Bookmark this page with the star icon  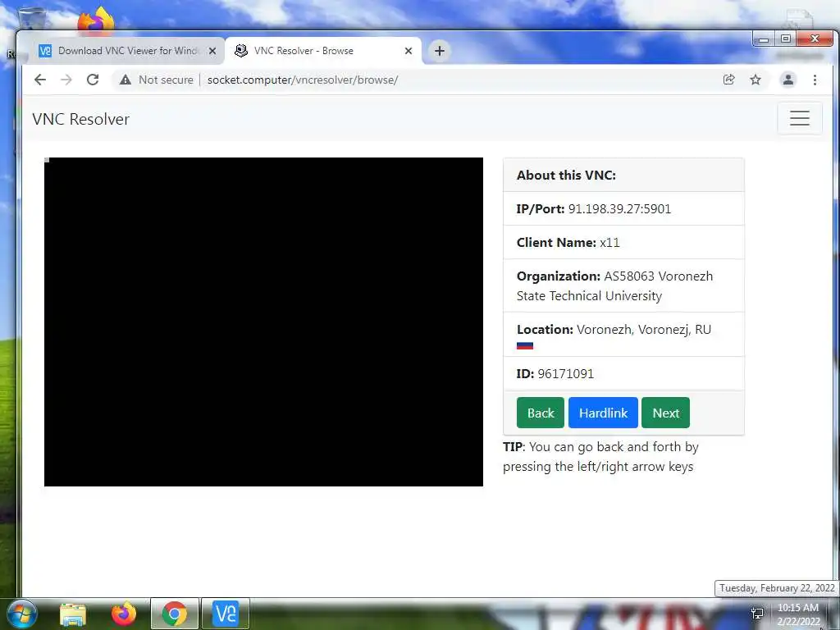[756, 80]
